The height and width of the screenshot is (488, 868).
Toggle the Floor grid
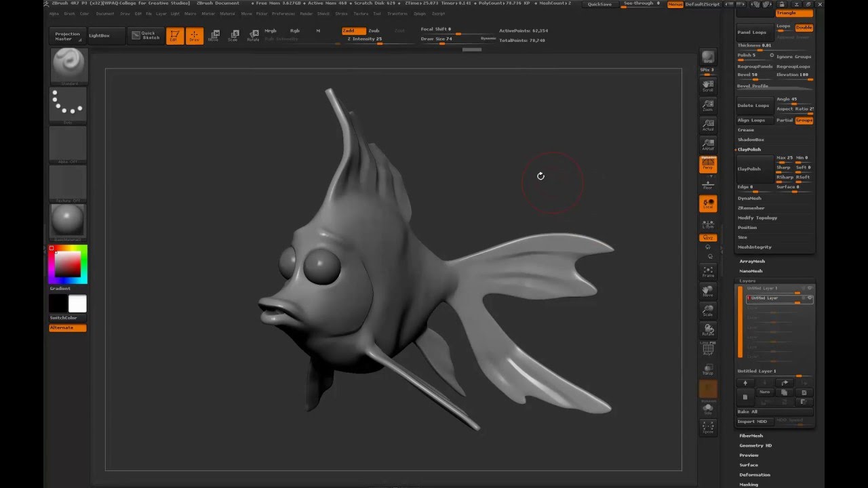point(708,184)
